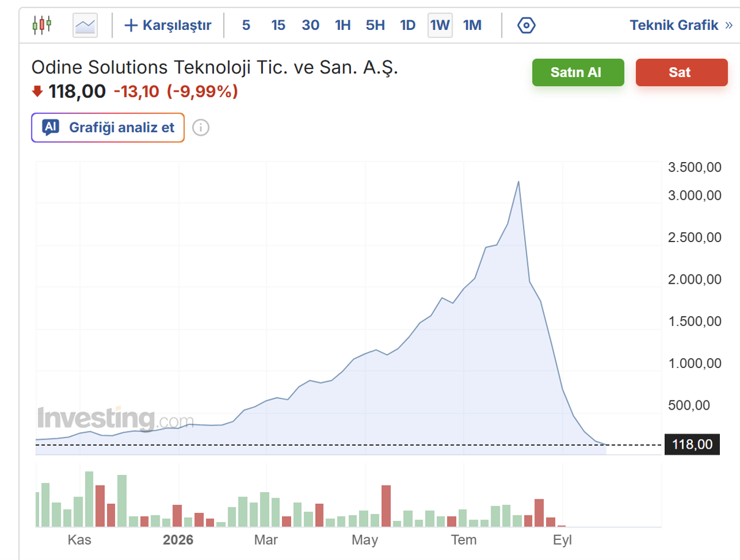Click the price peak on the chart line
Image resolution: width=740 pixels, height=560 pixels.
519,182
